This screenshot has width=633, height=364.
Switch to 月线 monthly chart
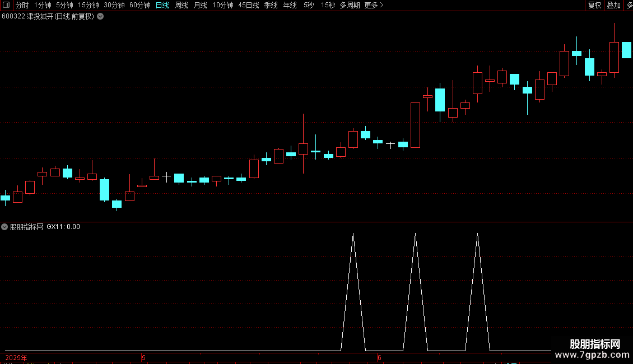pyautogui.click(x=200, y=5)
